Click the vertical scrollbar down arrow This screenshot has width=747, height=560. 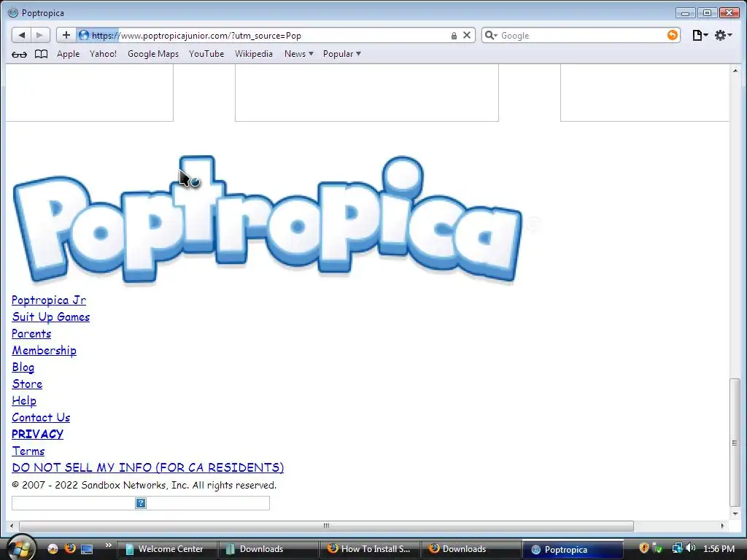coord(735,514)
